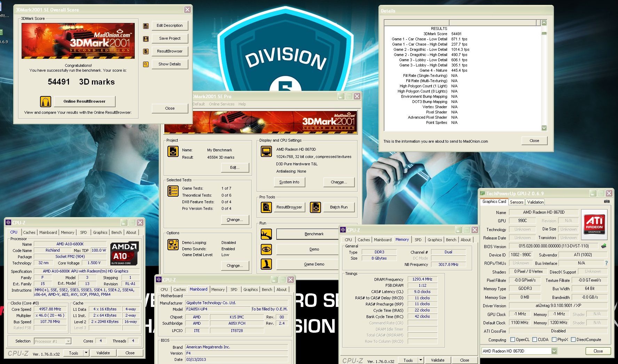Click the Batch Run icon
The width and height of the screenshot is (618, 364).
[x=315, y=207]
